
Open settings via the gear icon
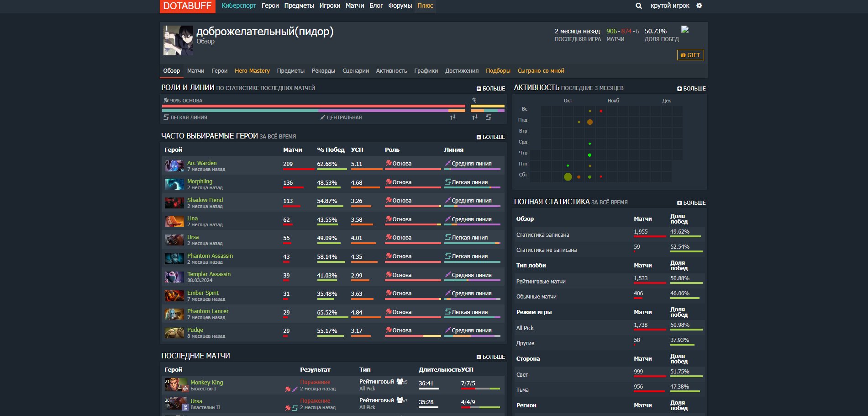coord(699,6)
